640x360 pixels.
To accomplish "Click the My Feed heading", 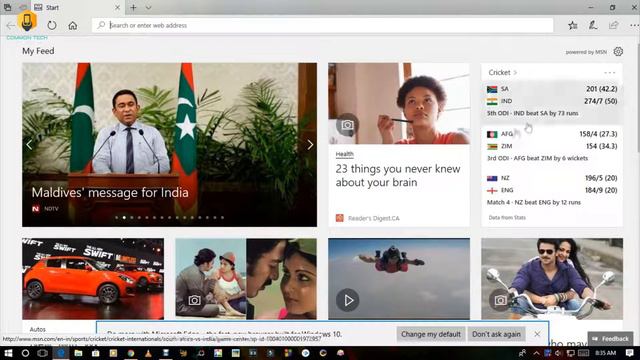I will click(38, 51).
